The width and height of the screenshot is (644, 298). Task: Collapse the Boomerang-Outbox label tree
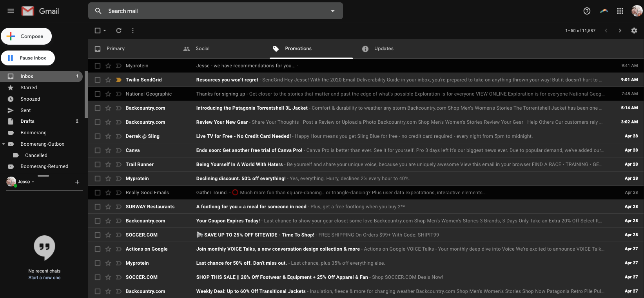[4, 144]
